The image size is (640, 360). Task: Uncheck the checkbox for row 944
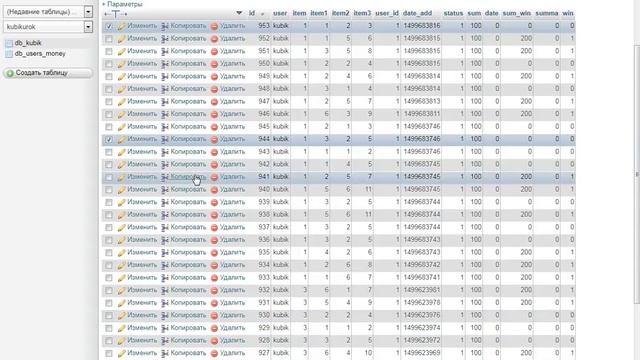109,140
